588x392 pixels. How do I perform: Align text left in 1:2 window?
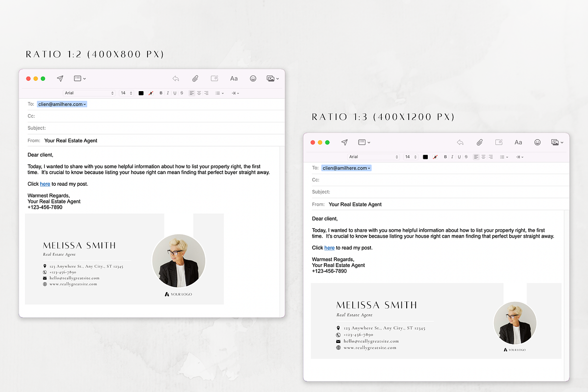(x=192, y=93)
